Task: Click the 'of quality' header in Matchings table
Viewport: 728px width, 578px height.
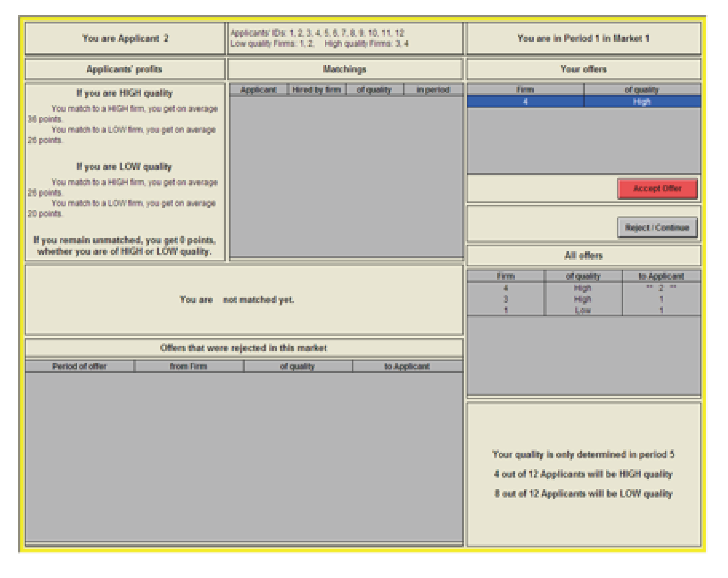Action: coord(374,89)
